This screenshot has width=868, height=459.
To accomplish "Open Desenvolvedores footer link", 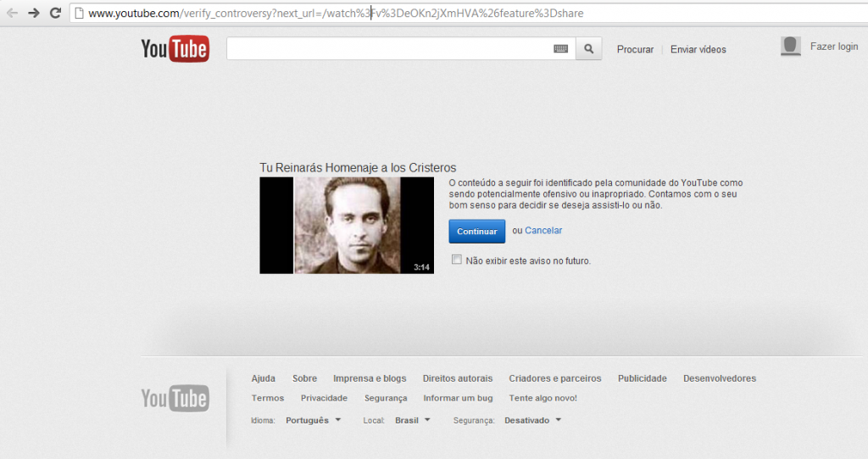I will coord(719,378).
